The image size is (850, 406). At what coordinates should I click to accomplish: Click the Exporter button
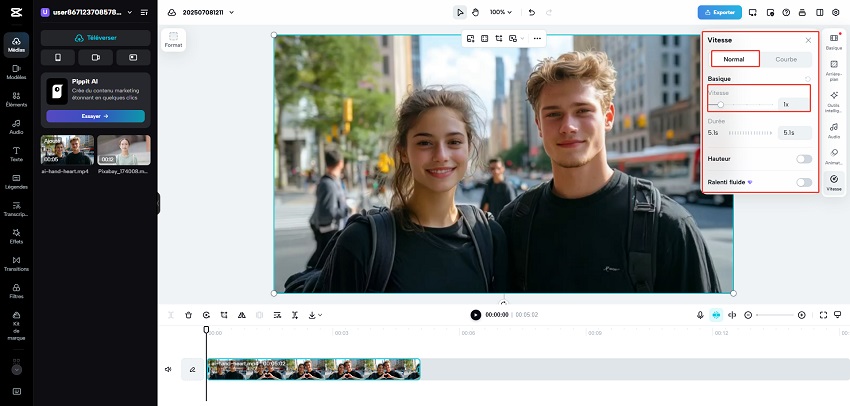[x=719, y=12]
